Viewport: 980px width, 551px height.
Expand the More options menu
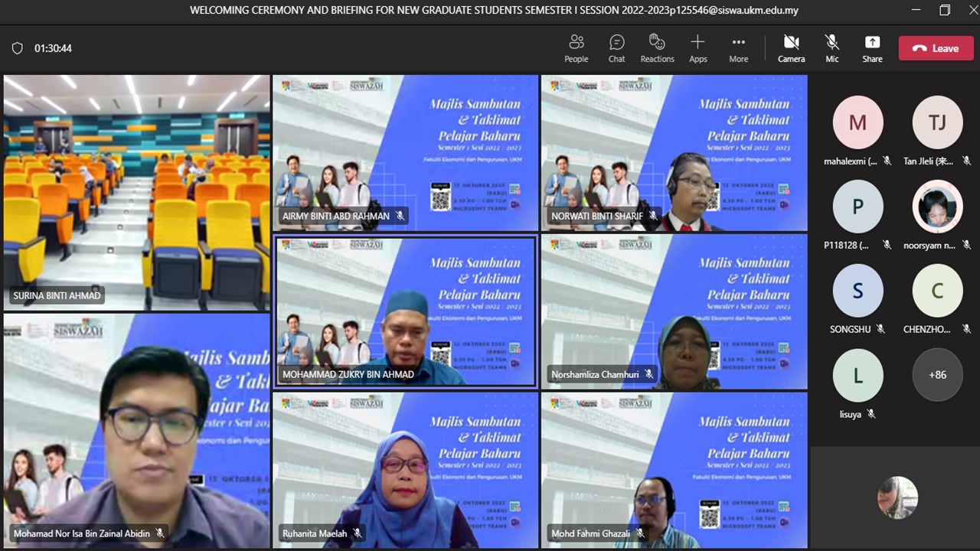(x=738, y=48)
